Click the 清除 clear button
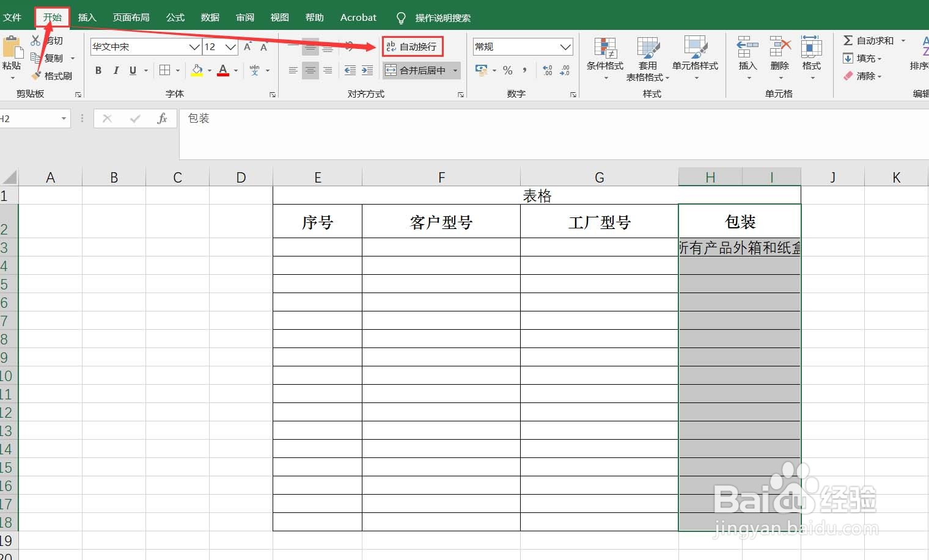Viewport: 929px width, 560px height. point(864,76)
